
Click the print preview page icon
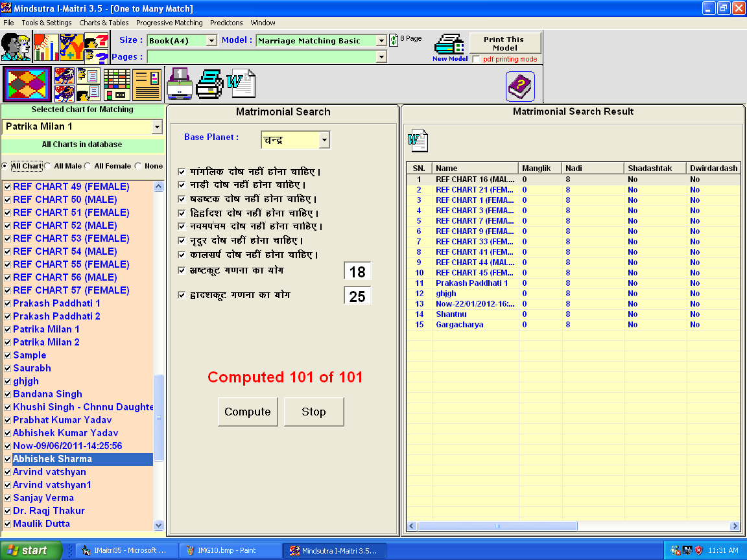click(x=180, y=84)
